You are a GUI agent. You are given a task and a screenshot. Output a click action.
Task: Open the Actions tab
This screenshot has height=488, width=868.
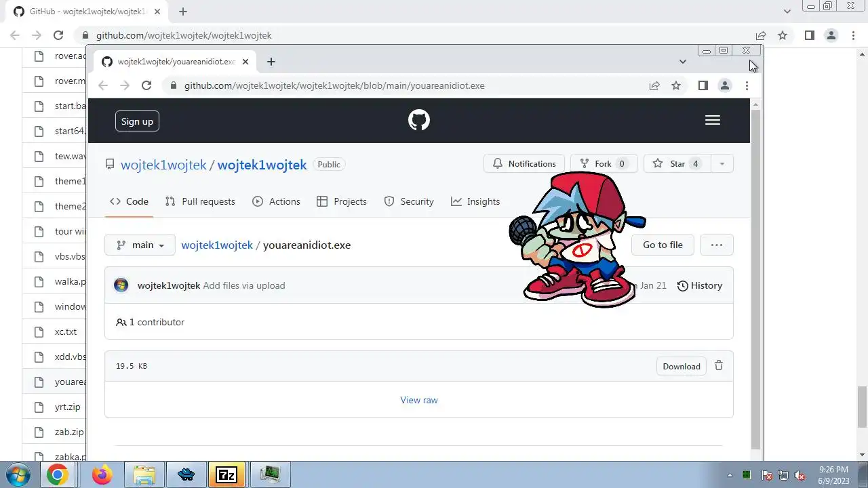(x=276, y=201)
